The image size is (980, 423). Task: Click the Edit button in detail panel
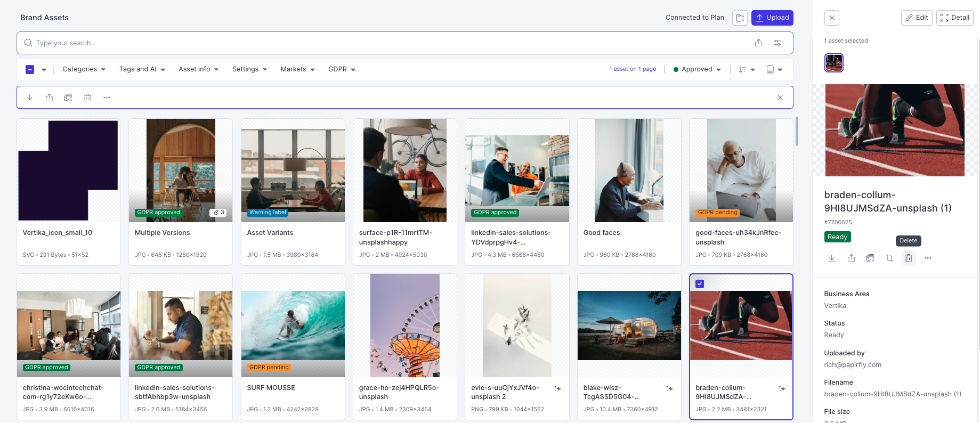coord(917,18)
